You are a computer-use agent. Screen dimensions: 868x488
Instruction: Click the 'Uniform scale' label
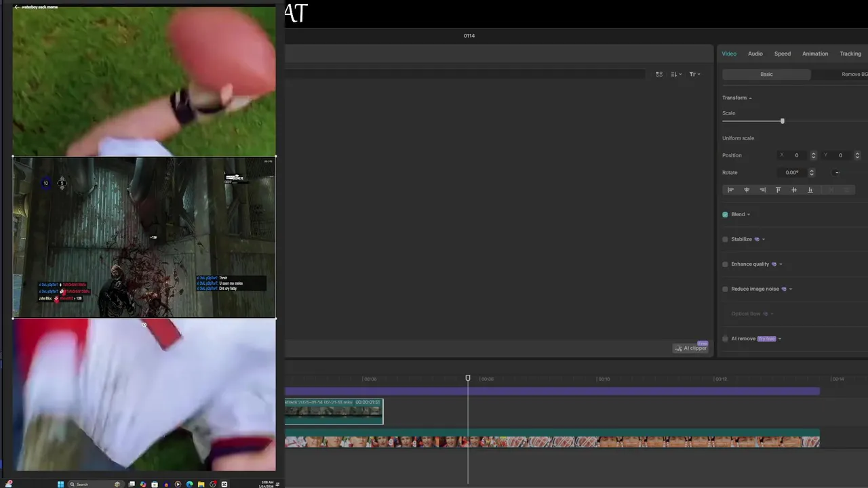pyautogui.click(x=738, y=138)
